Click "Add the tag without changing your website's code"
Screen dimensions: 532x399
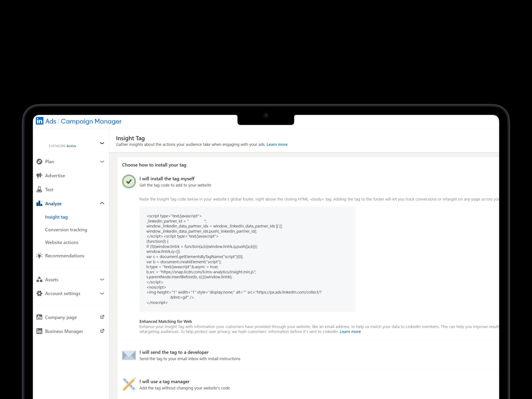click(x=185, y=388)
